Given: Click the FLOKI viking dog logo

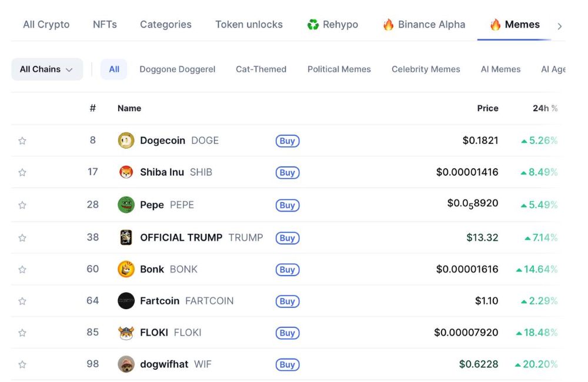Looking at the screenshot, I should [126, 333].
